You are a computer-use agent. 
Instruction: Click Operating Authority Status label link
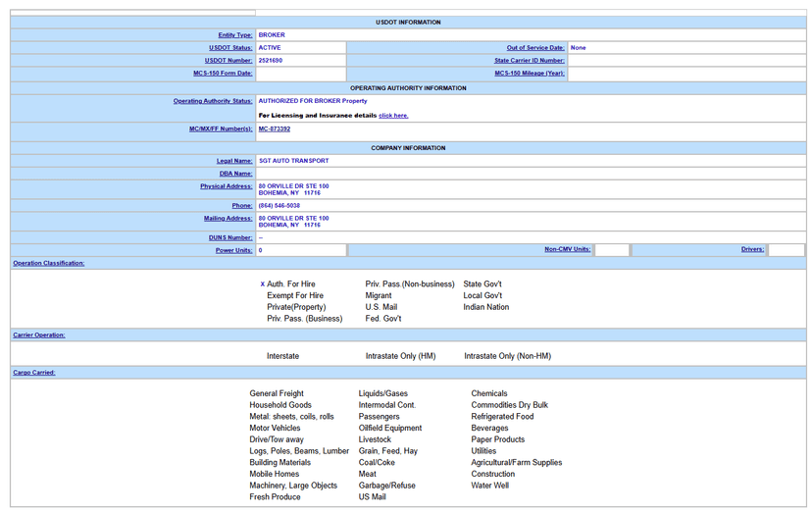(x=213, y=101)
